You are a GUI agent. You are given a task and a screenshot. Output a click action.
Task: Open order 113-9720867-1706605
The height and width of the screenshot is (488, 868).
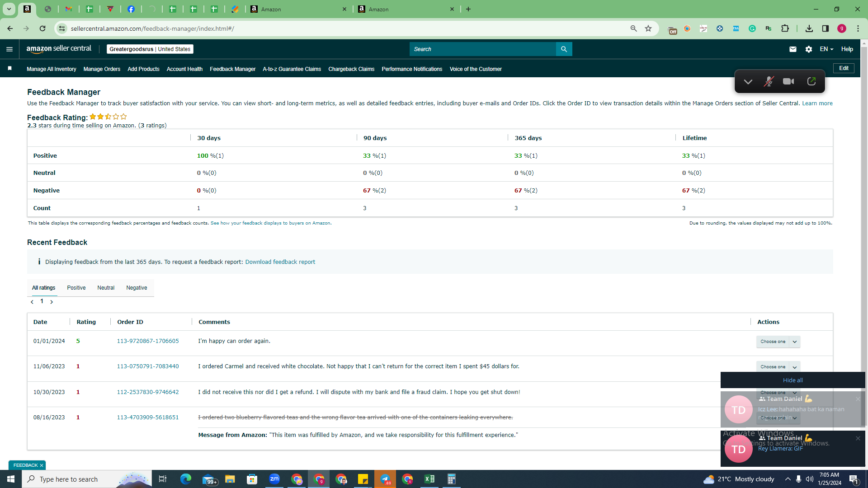pos(148,341)
